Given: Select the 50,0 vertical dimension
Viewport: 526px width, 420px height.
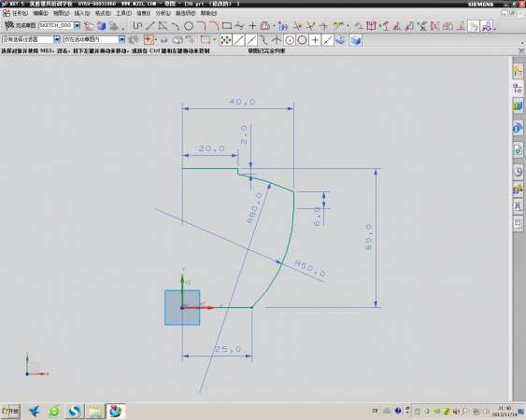Looking at the screenshot, I should pos(369,237).
